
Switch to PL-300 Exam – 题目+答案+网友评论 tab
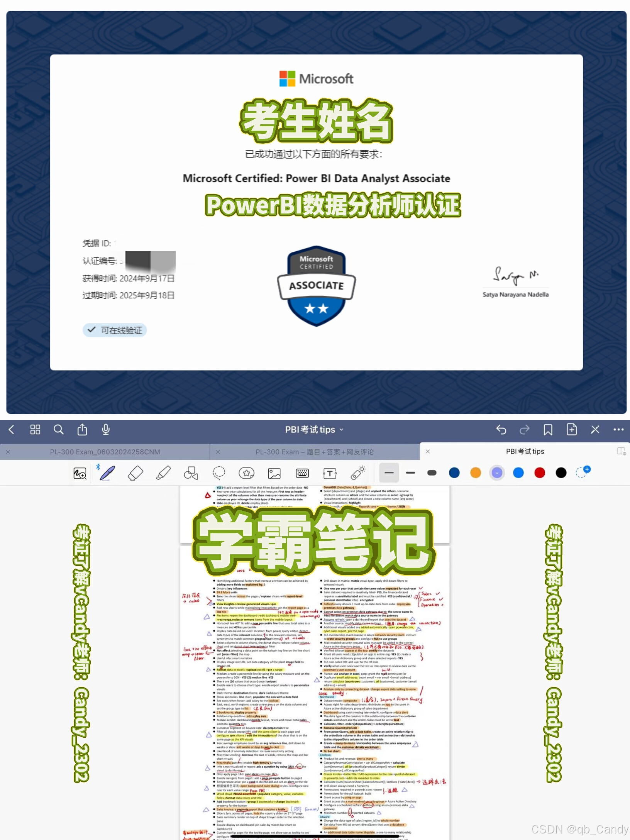tap(315, 452)
